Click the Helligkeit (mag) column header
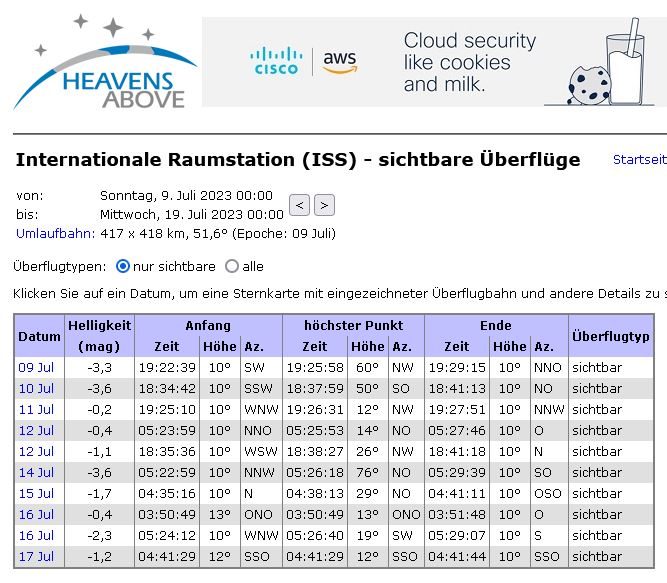Image resolution: width=667 pixels, height=583 pixels. point(100,336)
